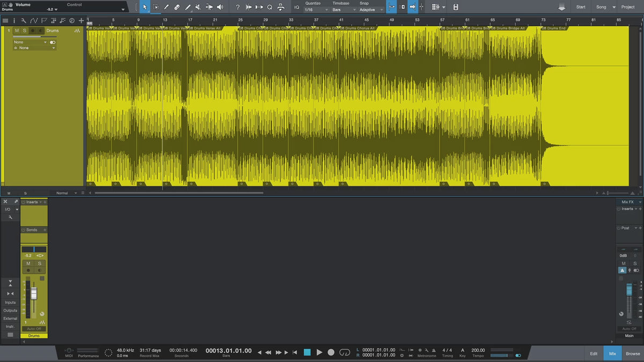Select the Arrow tool in the toolbar

click(x=144, y=7)
